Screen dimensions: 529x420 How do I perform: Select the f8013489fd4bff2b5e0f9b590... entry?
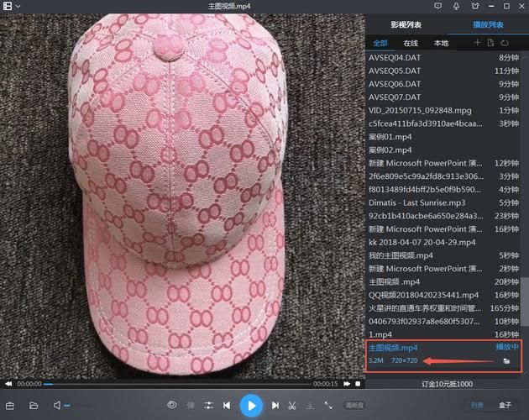443,189
